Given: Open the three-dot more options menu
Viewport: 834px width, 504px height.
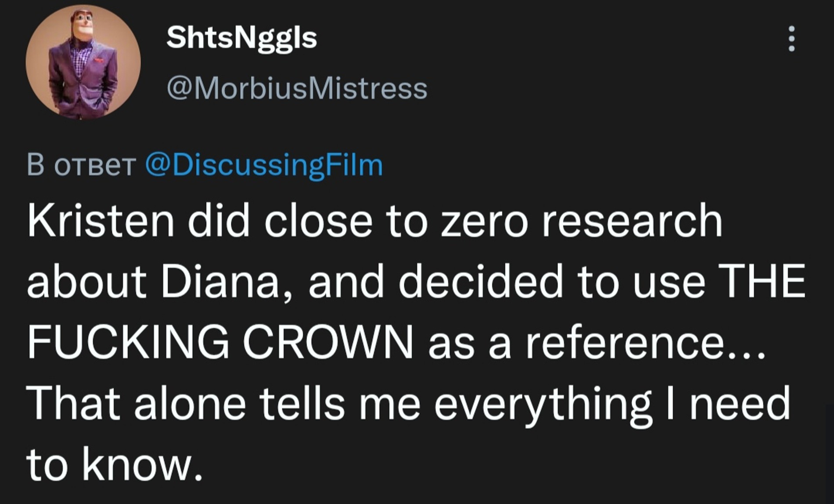Looking at the screenshot, I should pos(791,39).
